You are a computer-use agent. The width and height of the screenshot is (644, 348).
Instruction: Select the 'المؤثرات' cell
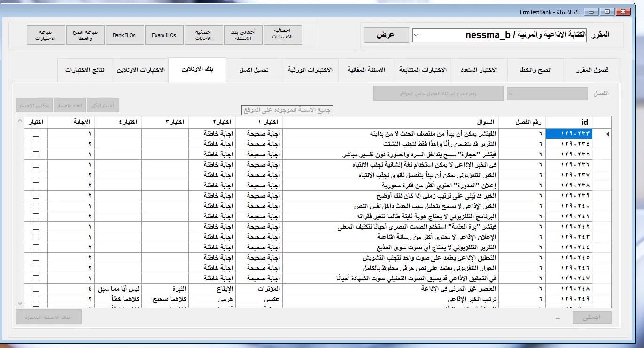(259, 288)
